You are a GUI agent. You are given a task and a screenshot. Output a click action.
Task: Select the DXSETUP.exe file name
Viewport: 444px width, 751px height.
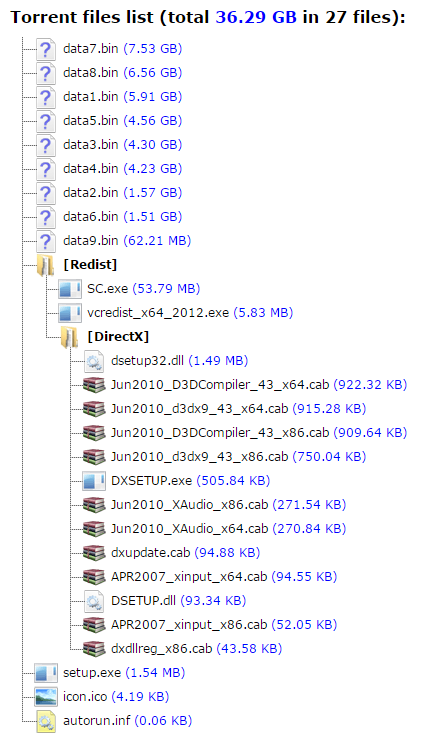pos(151,480)
